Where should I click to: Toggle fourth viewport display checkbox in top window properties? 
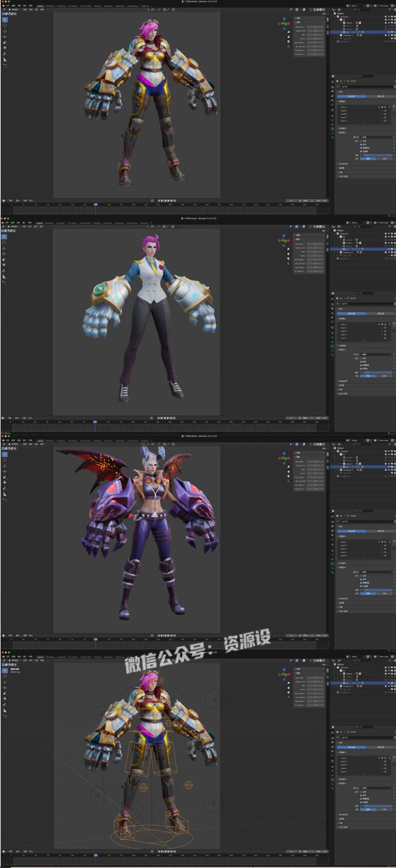361,152
